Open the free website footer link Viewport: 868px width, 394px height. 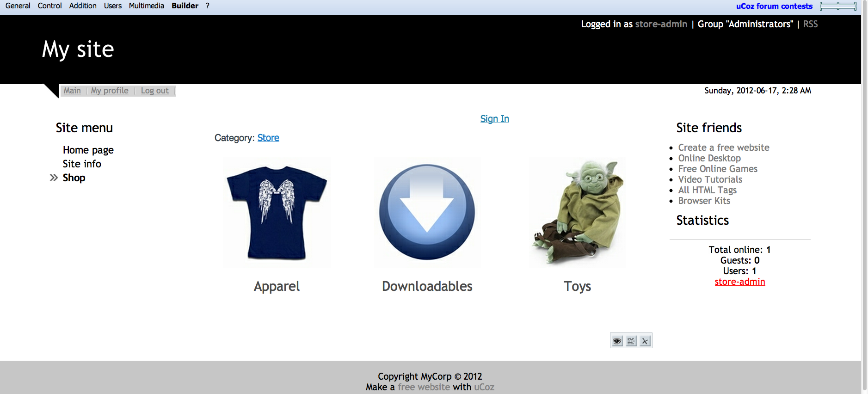tap(424, 387)
